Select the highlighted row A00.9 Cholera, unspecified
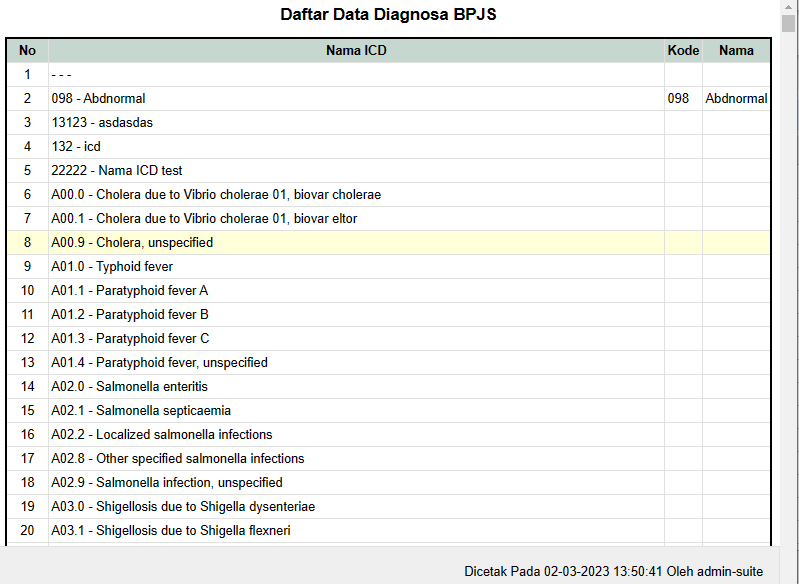799x584 pixels. coord(388,243)
